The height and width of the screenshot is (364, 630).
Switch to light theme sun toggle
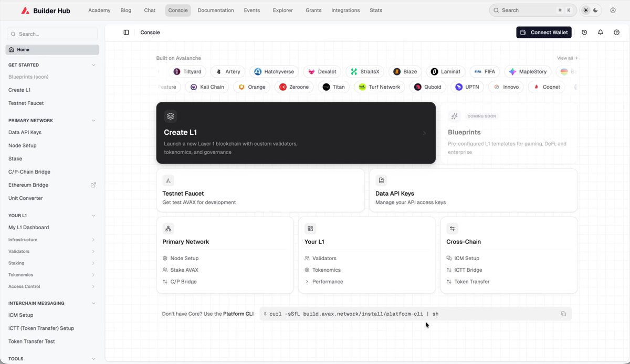(586, 10)
